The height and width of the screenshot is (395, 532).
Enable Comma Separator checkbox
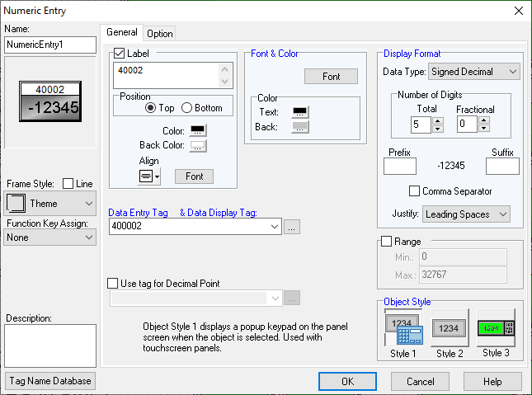pos(414,190)
